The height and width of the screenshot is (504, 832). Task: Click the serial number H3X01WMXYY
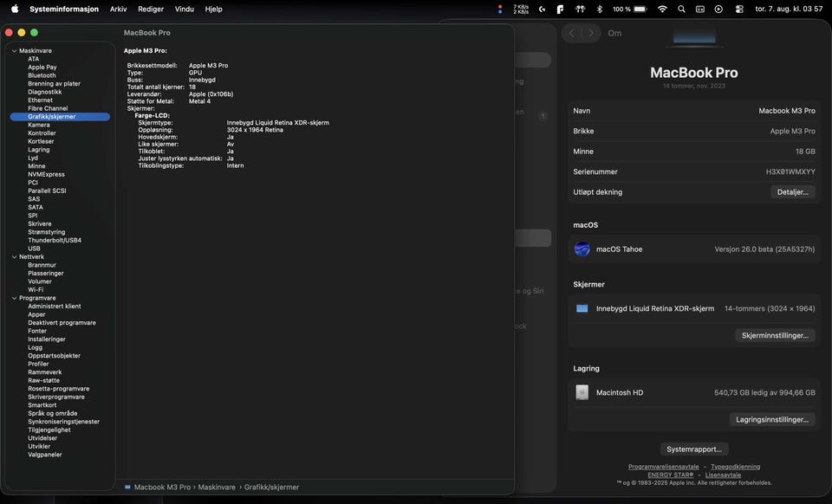pyautogui.click(x=790, y=171)
